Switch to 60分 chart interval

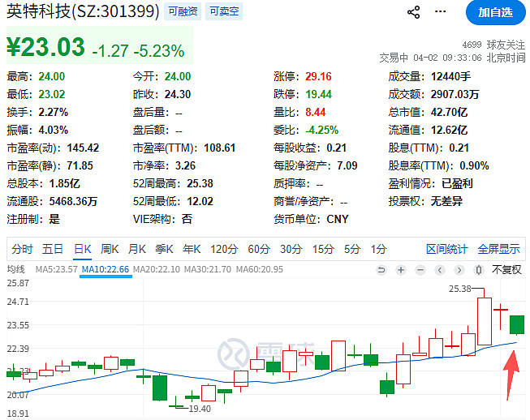(259, 249)
